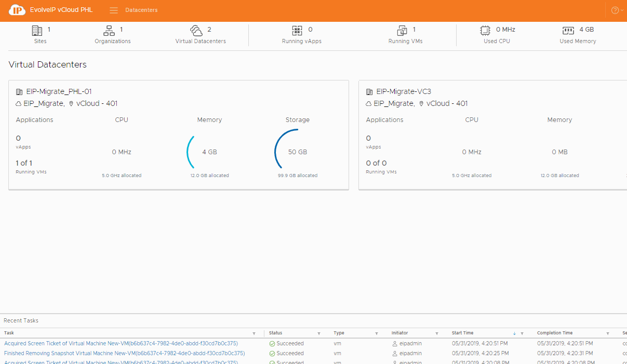Screen dimensions: 627x364
Task: Open the Status column filter
Action: [x=319, y=333]
